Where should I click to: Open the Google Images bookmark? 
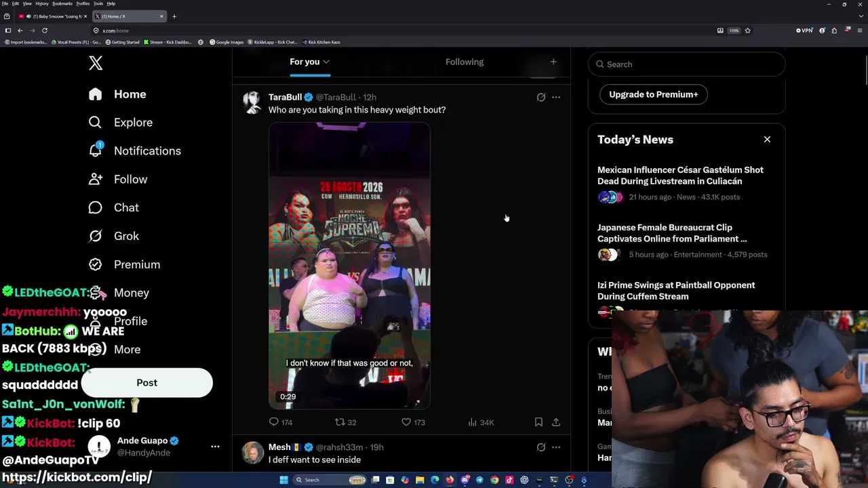[x=227, y=42]
